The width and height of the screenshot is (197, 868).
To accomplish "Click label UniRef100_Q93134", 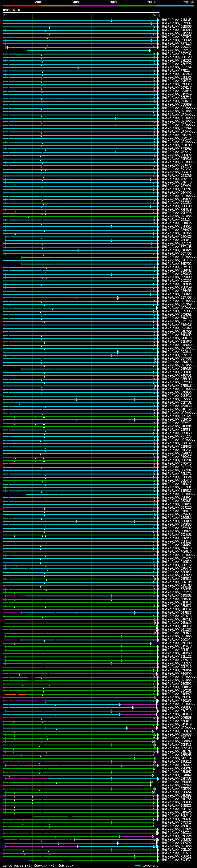I will (x=177, y=220).
